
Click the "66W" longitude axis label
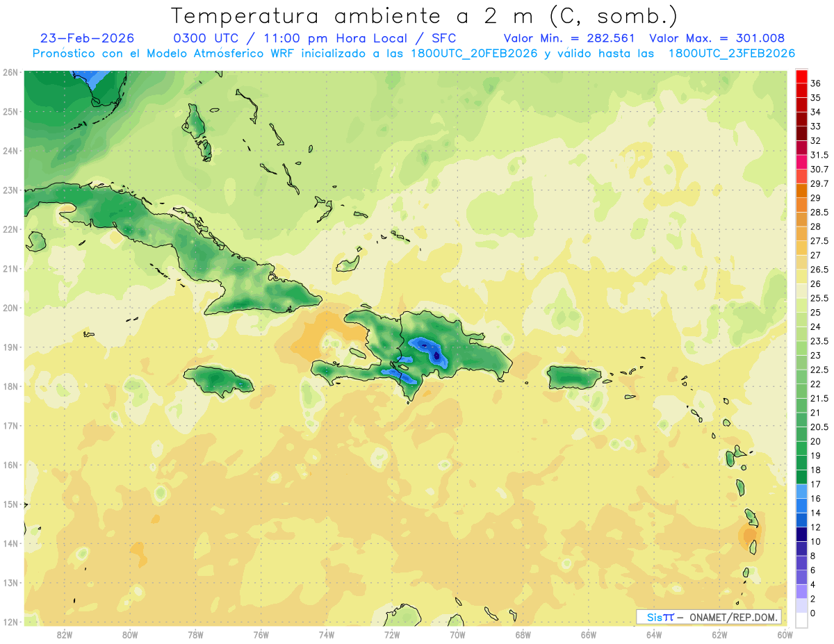click(588, 634)
